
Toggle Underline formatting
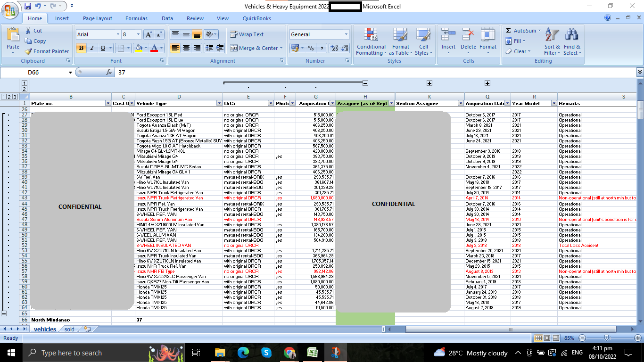point(103,48)
